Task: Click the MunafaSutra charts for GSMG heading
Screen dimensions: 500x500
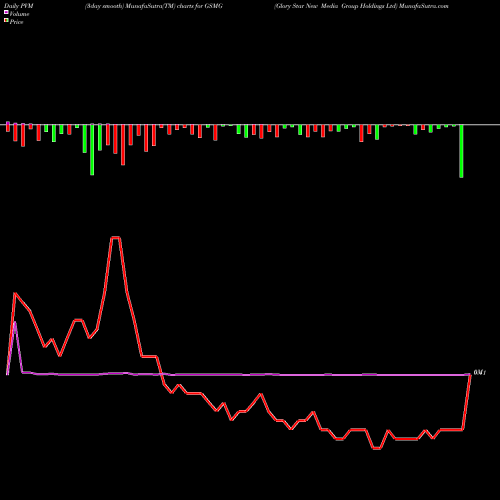Action: [x=154, y=6]
